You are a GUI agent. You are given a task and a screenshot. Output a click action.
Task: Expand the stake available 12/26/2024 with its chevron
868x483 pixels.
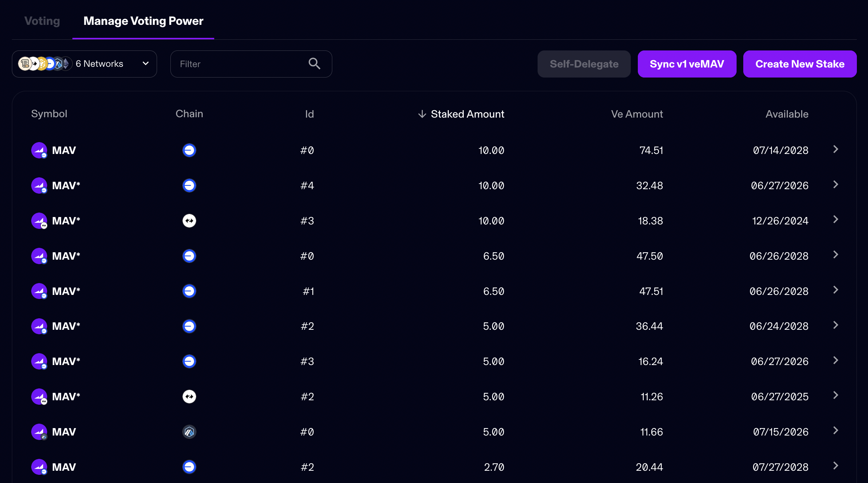835,220
